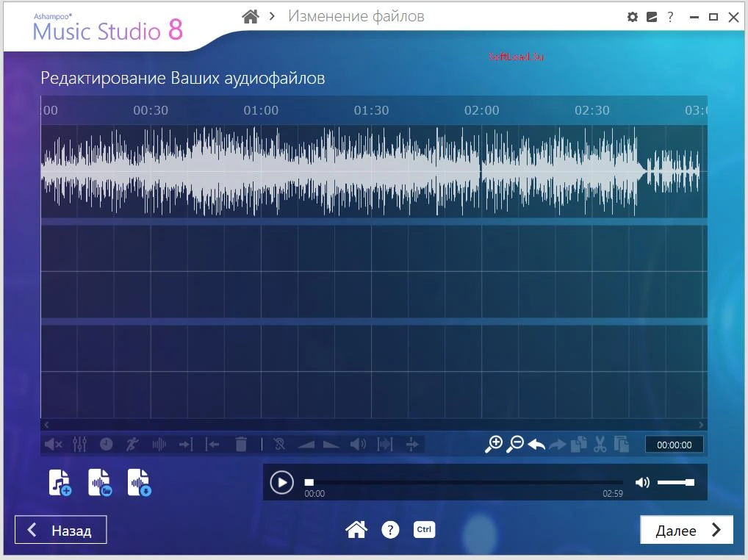Click the clock tempo icon
This screenshot has width=748, height=560.
[x=107, y=445]
